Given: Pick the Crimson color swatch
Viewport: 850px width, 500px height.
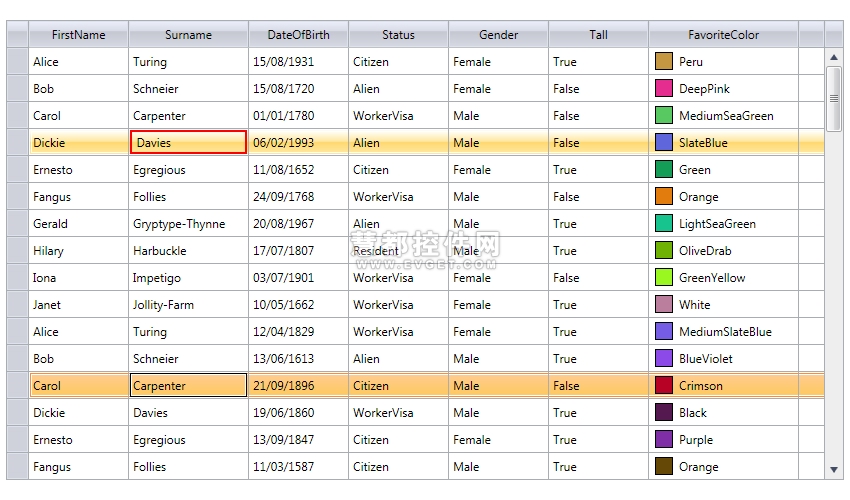Looking at the screenshot, I should (x=664, y=386).
